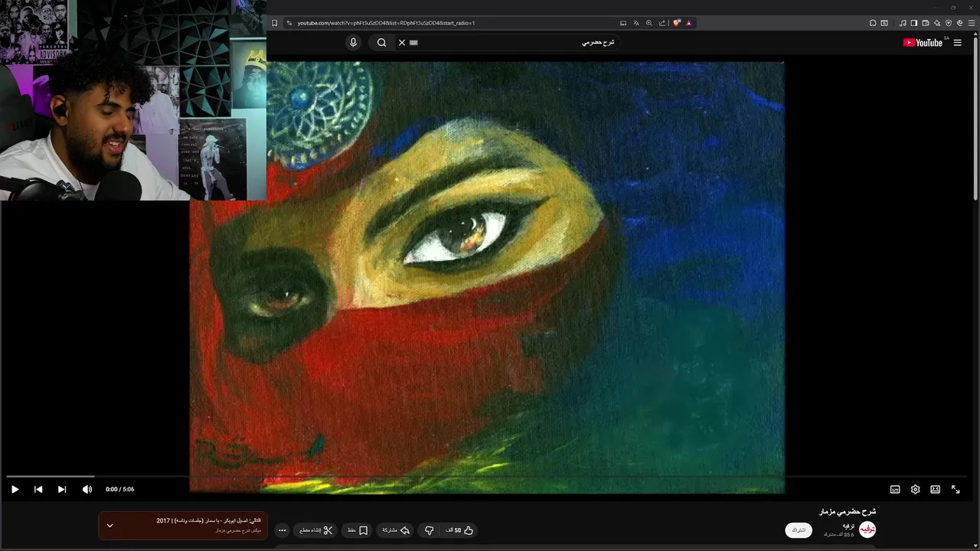Go to previous video

pyautogui.click(x=38, y=489)
